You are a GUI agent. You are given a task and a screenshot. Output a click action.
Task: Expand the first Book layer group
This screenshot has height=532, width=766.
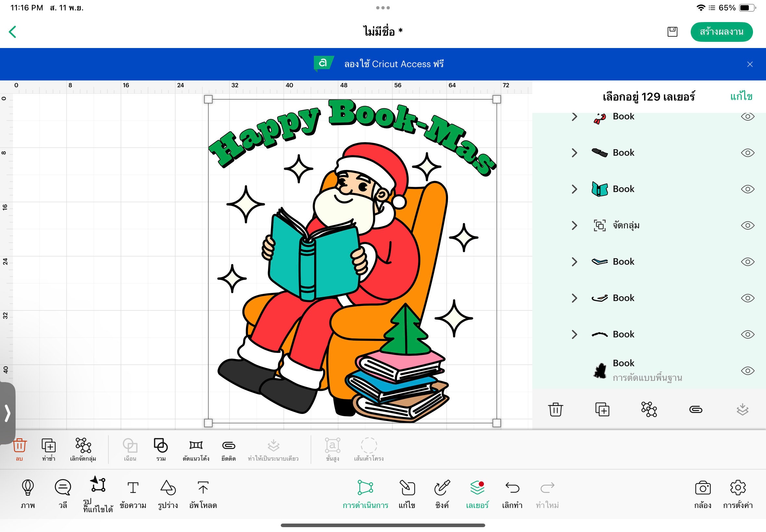574,116
